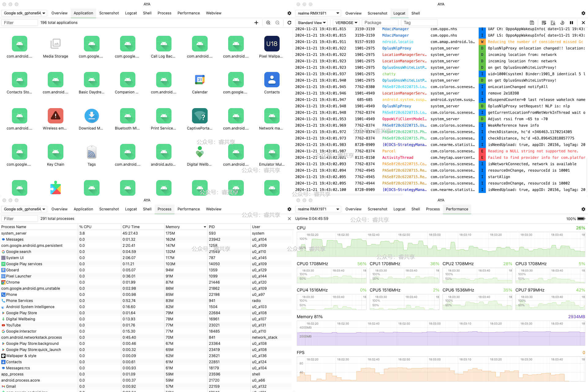Click the Package filter field in Logcat
The image size is (588, 392).
pos(380,23)
